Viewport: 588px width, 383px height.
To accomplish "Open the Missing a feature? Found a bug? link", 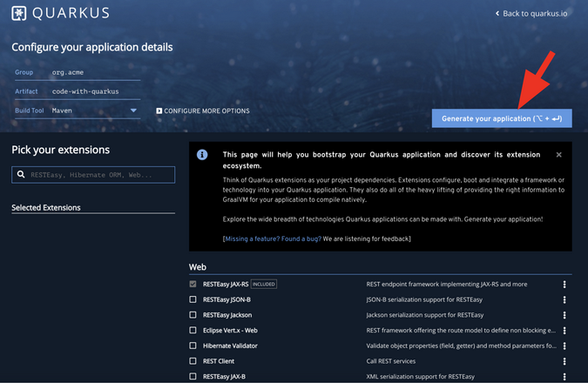I will (x=273, y=239).
